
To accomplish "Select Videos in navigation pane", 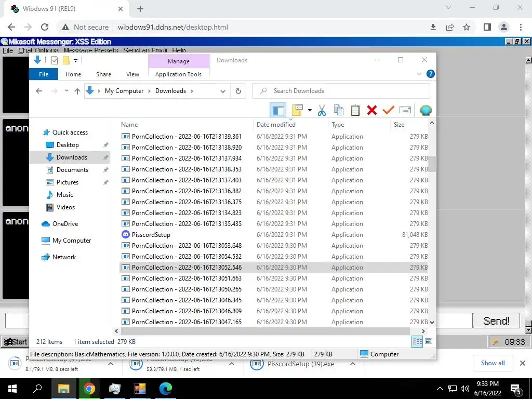I will (65, 207).
